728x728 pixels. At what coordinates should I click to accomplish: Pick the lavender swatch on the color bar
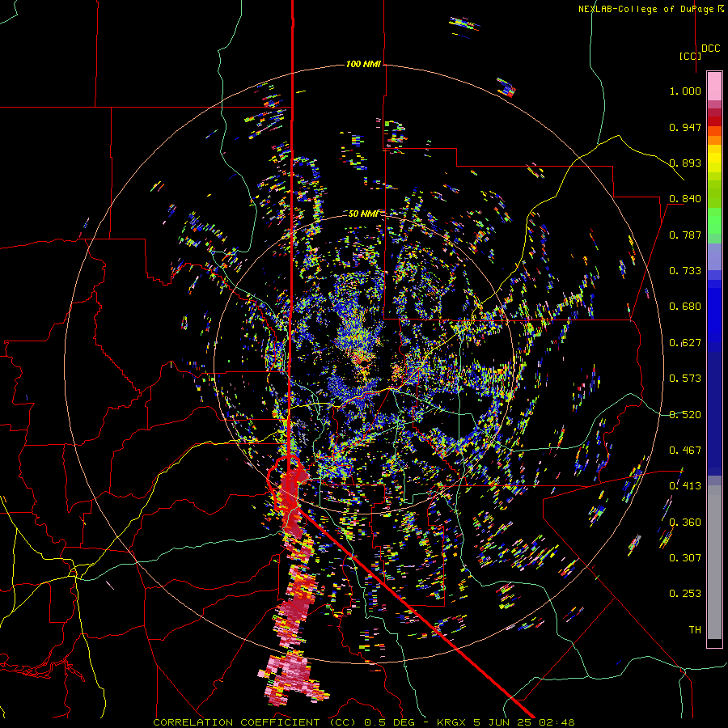[714, 256]
